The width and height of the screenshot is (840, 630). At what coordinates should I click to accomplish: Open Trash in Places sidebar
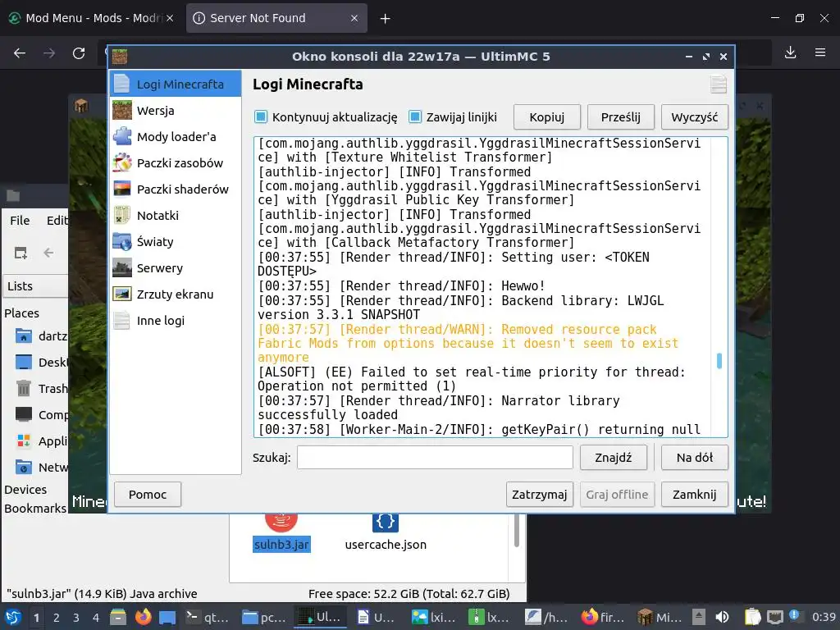[41, 388]
